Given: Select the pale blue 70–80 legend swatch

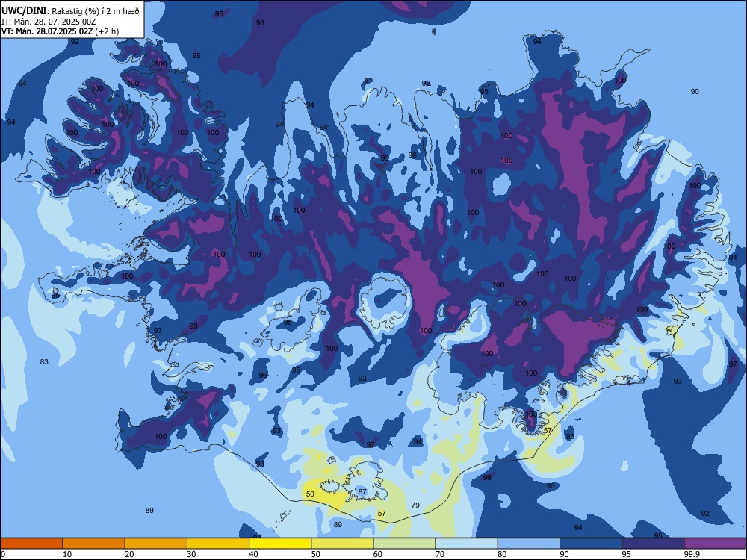Looking at the screenshot, I should [466, 544].
